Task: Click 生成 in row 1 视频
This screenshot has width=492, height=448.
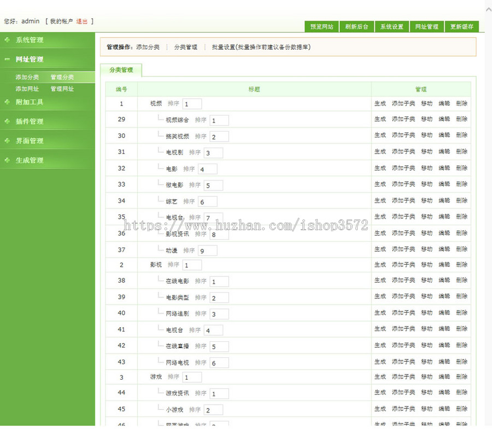Action: (x=380, y=103)
